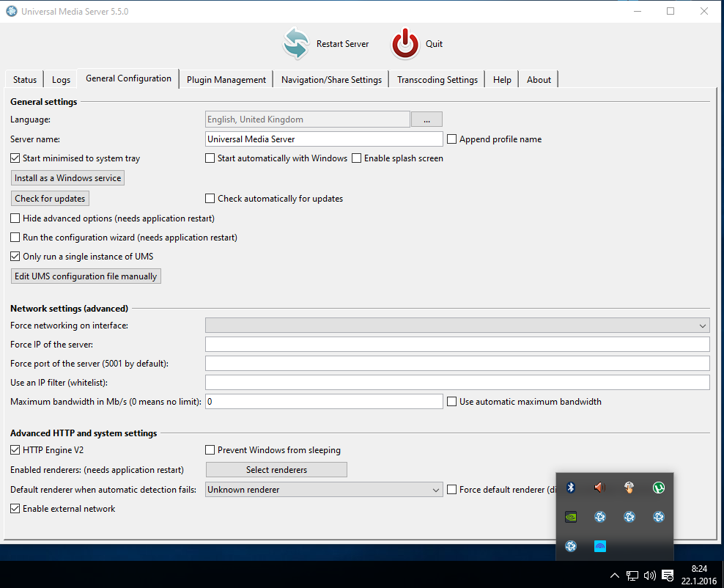Click the orange speaker tray icon

point(600,488)
